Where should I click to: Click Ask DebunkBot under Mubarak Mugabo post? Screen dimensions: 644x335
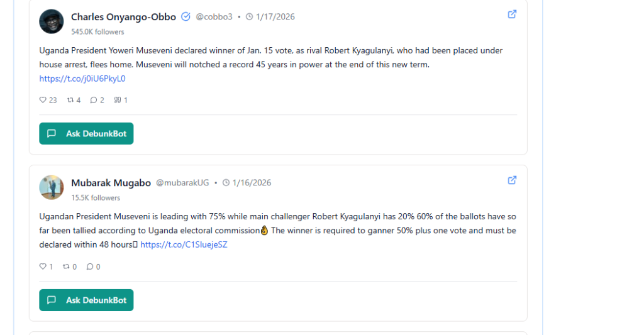click(86, 300)
